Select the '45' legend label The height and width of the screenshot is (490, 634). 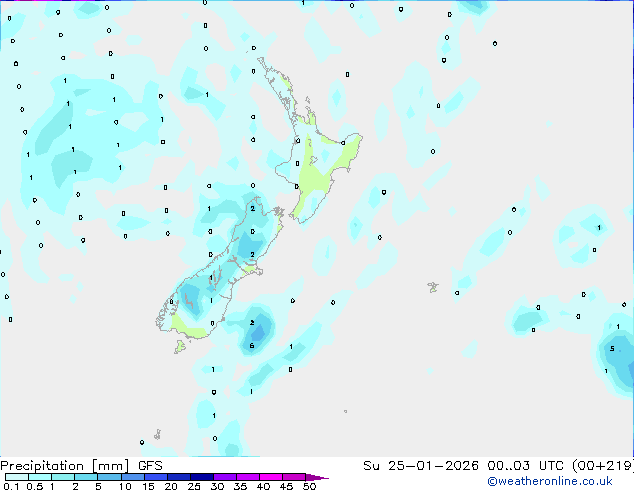[x=286, y=486]
